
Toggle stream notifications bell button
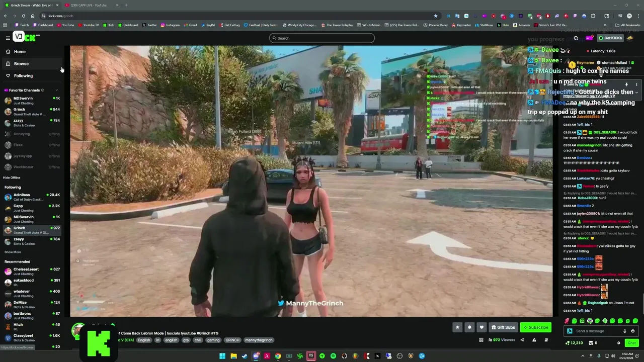click(469, 327)
